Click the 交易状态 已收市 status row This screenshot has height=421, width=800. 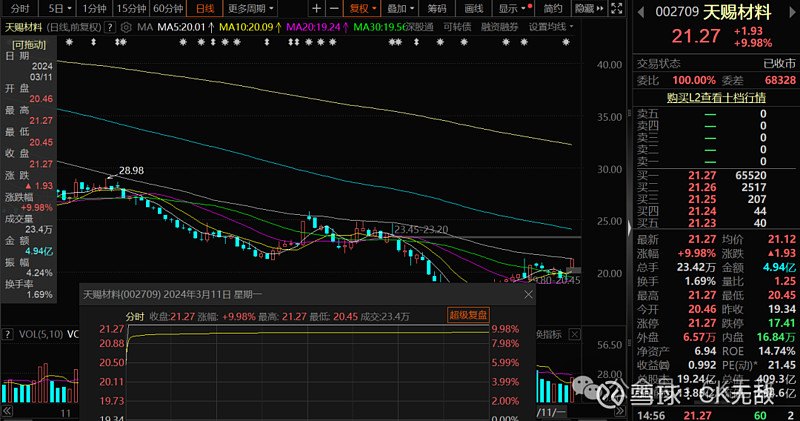[716, 63]
